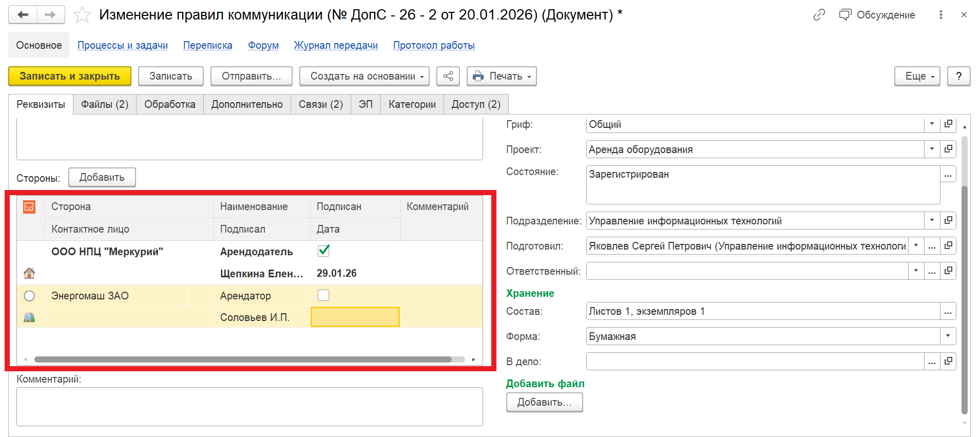Open the Процессы и задачи section
This screenshot has height=437, width=980.
pos(123,45)
